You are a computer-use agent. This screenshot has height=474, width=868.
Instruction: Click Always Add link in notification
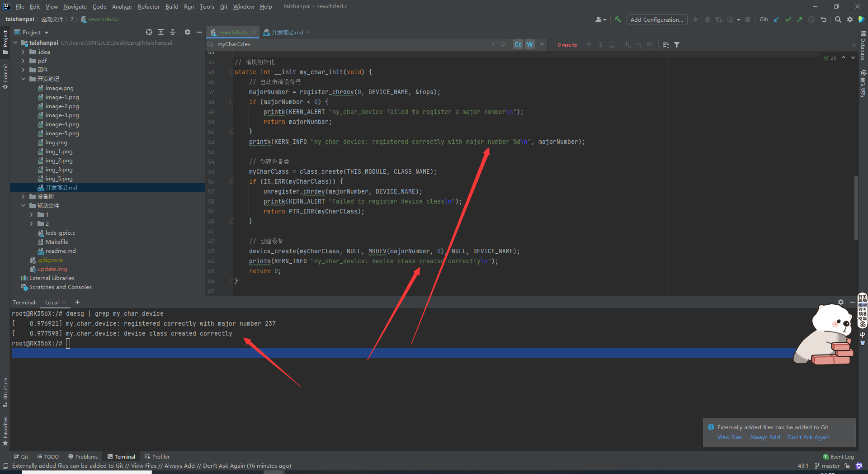point(764,437)
